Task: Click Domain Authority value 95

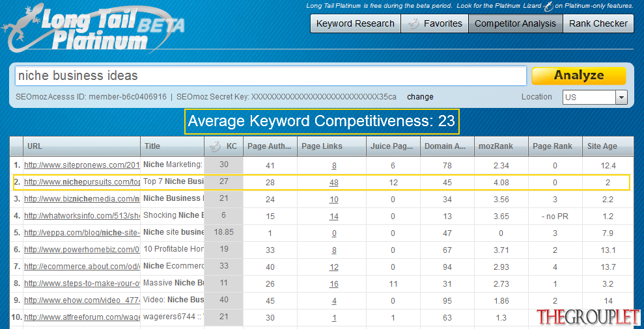Action: pos(447,300)
